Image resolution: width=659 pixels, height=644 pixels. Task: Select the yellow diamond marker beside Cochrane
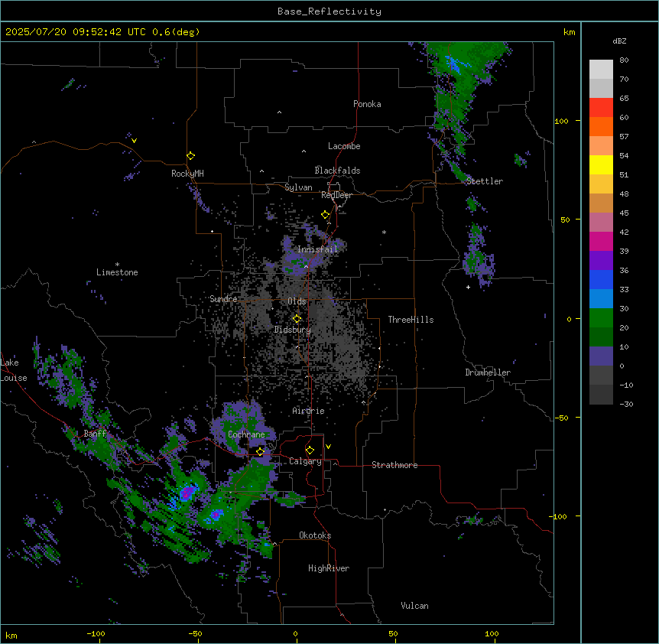point(260,451)
